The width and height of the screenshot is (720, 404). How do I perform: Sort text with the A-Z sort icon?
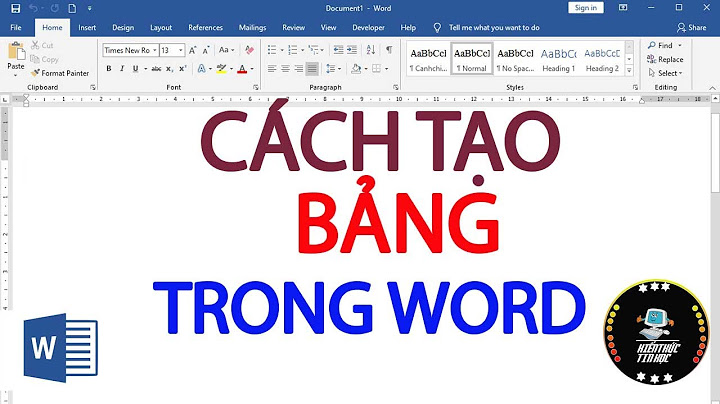point(371,50)
